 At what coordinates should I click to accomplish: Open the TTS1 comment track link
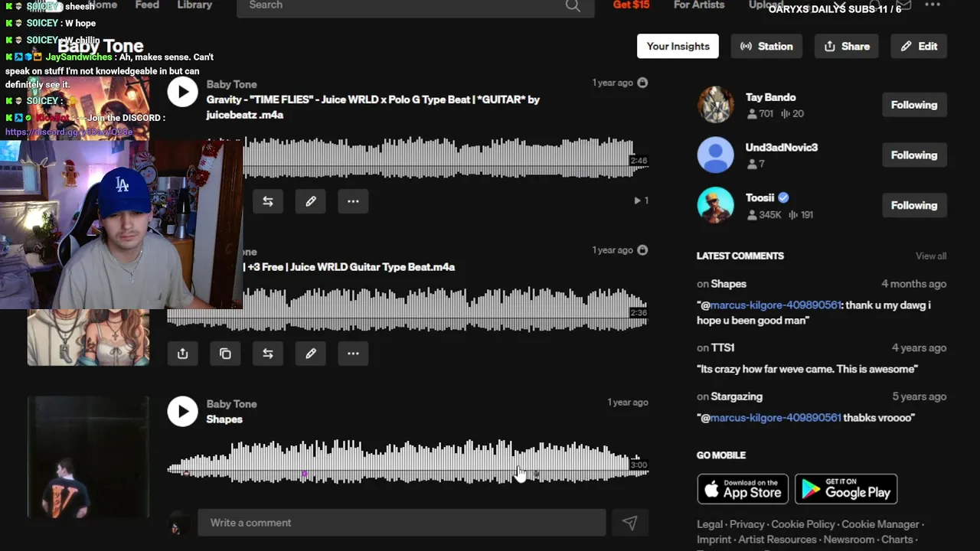point(723,347)
